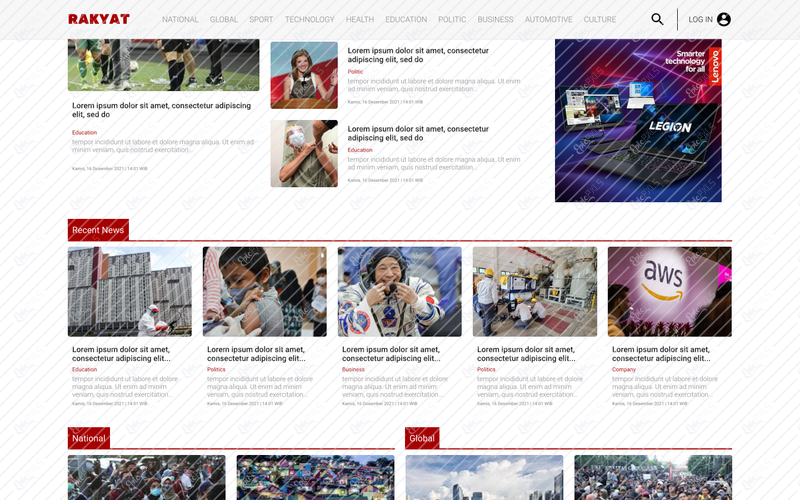Open the NATIONAL menu item
The height and width of the screenshot is (500, 800).
pyautogui.click(x=180, y=19)
